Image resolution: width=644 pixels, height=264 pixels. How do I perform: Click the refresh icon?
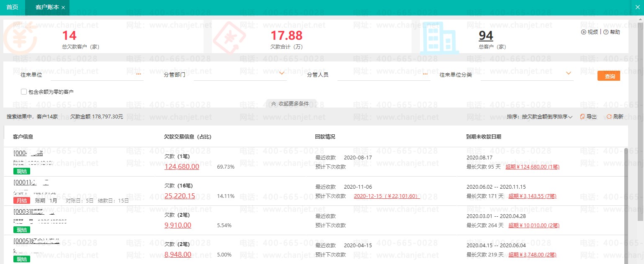(609, 117)
